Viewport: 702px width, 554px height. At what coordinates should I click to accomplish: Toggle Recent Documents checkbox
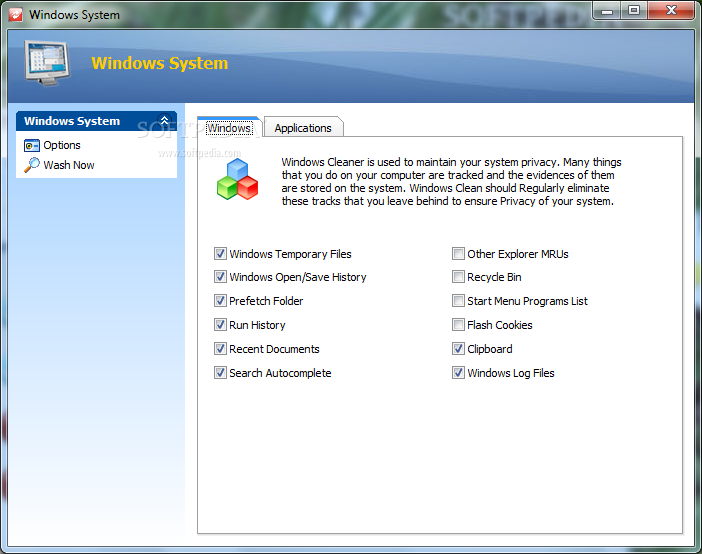click(x=220, y=348)
